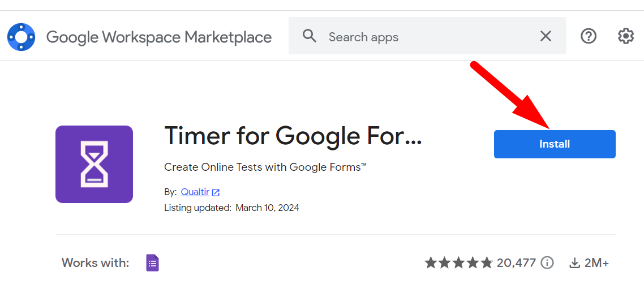The height and width of the screenshot is (289, 644).
Task: Click the Google Workspace Marketplace logo icon
Action: click(x=22, y=37)
